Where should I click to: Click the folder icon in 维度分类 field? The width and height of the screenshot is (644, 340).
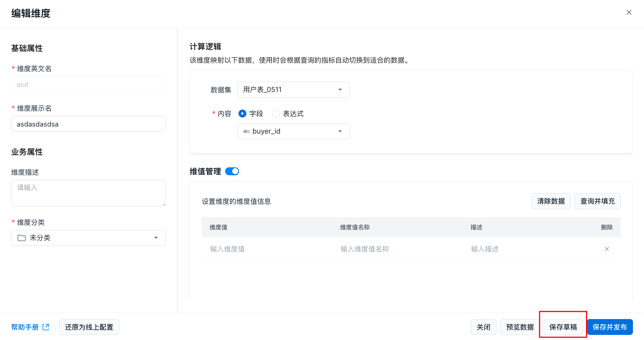[22, 238]
